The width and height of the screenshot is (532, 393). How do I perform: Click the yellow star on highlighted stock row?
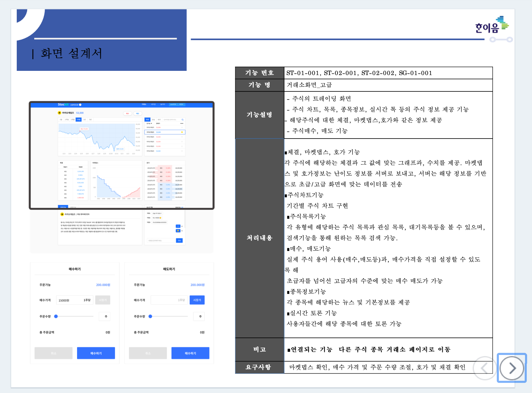point(182,132)
